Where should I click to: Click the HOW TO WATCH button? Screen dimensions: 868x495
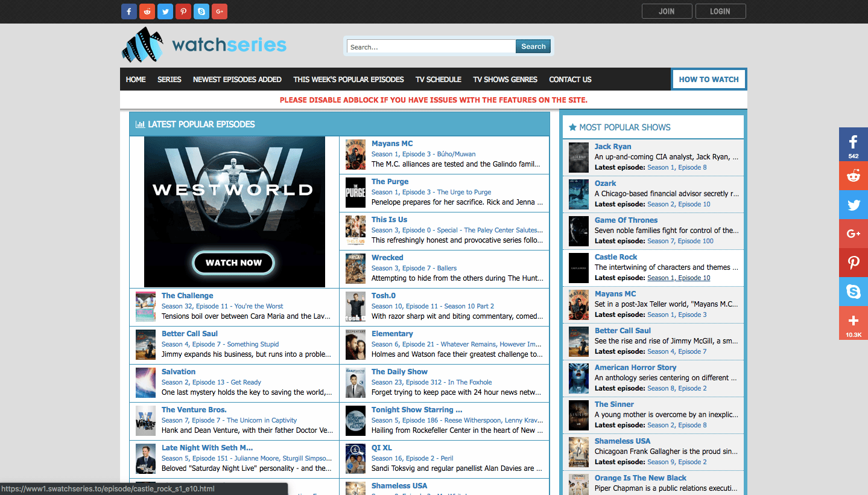point(709,79)
